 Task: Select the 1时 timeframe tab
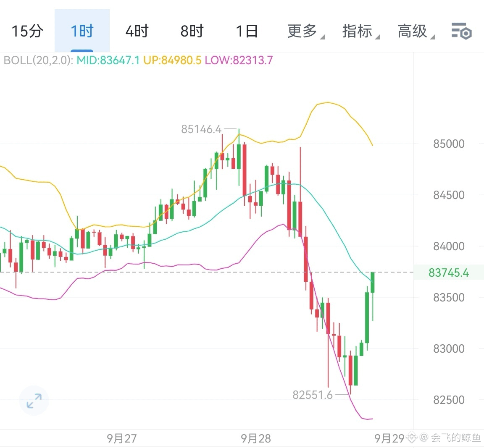[82, 31]
